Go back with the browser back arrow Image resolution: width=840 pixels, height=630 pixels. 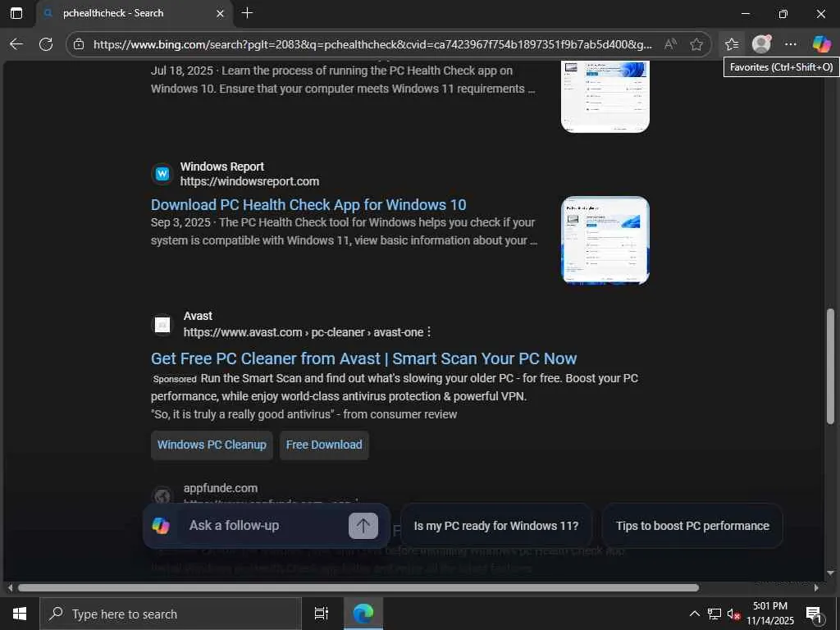[x=16, y=44]
